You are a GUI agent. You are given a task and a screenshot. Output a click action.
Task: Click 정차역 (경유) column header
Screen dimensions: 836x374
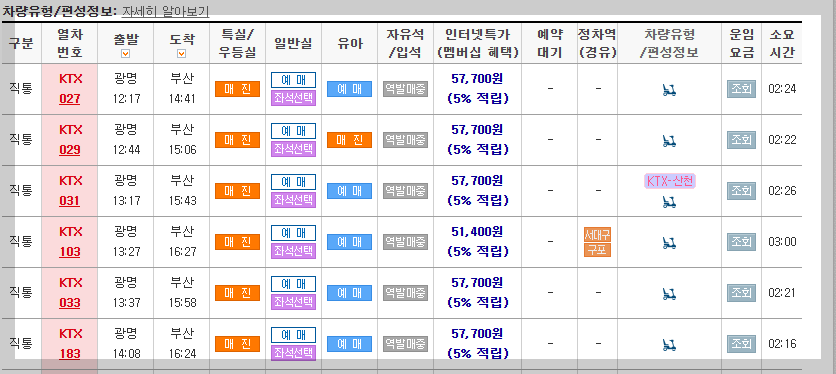pos(597,43)
